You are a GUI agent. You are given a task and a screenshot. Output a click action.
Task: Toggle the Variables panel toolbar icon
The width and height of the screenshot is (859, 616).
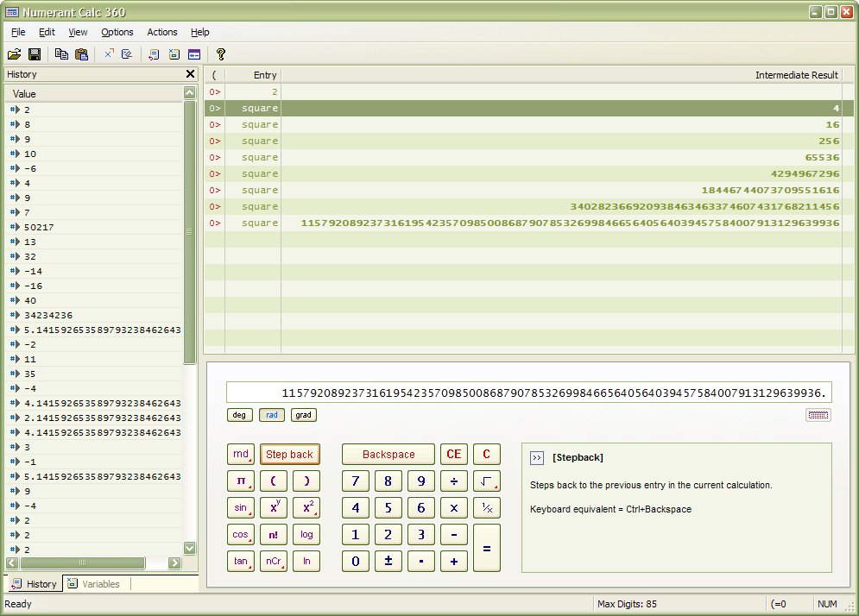(x=174, y=54)
